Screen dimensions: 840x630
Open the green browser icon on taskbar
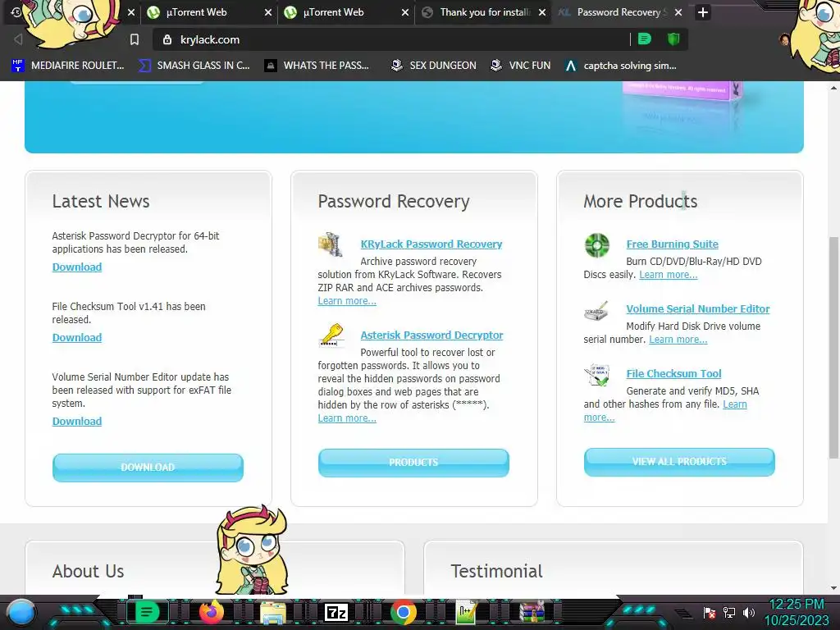(x=147, y=612)
